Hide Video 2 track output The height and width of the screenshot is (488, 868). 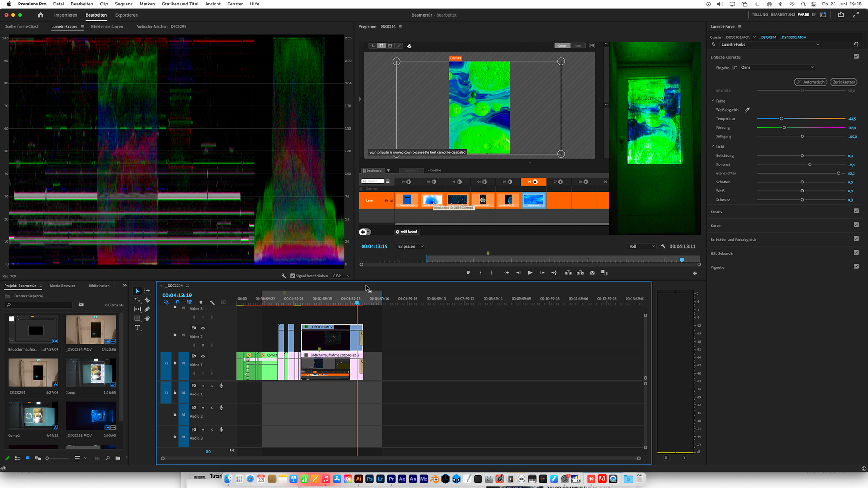click(203, 328)
